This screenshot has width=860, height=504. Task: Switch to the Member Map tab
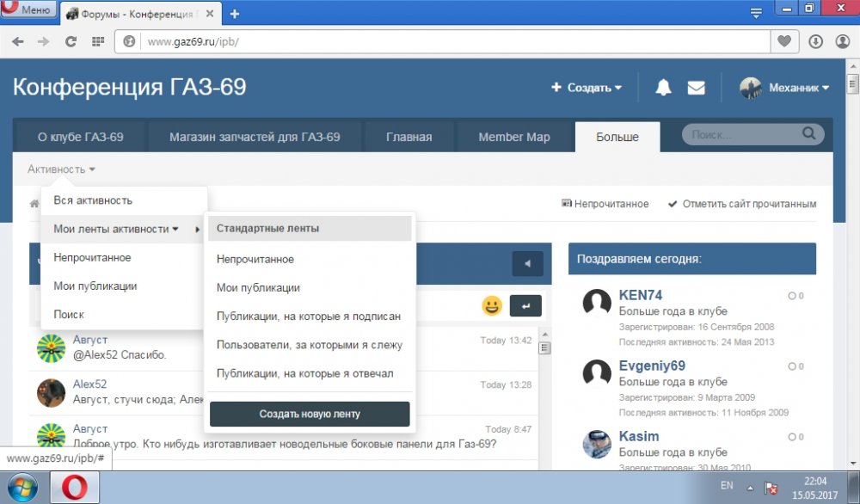[x=513, y=137]
